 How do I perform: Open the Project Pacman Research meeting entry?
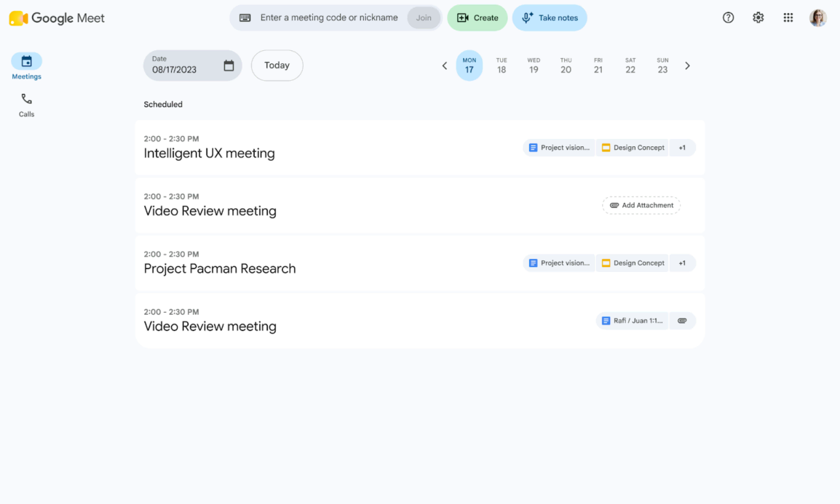coord(419,263)
